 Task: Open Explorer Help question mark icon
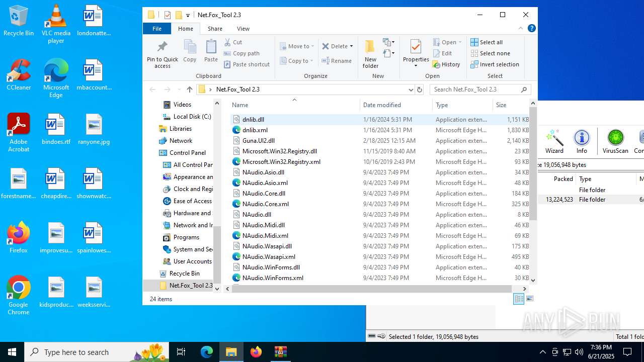[x=531, y=29]
